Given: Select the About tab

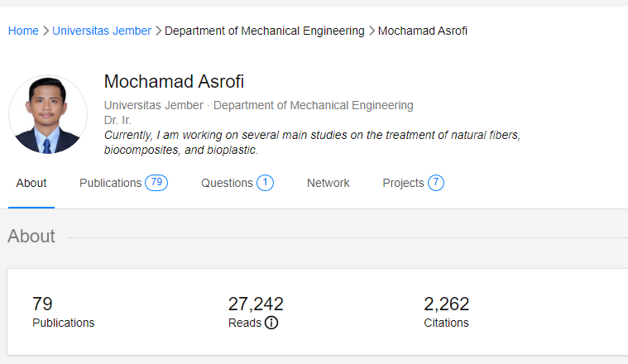Looking at the screenshot, I should click(31, 183).
